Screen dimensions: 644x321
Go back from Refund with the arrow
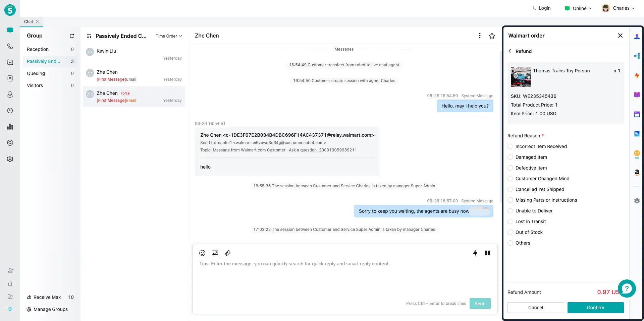tap(510, 51)
